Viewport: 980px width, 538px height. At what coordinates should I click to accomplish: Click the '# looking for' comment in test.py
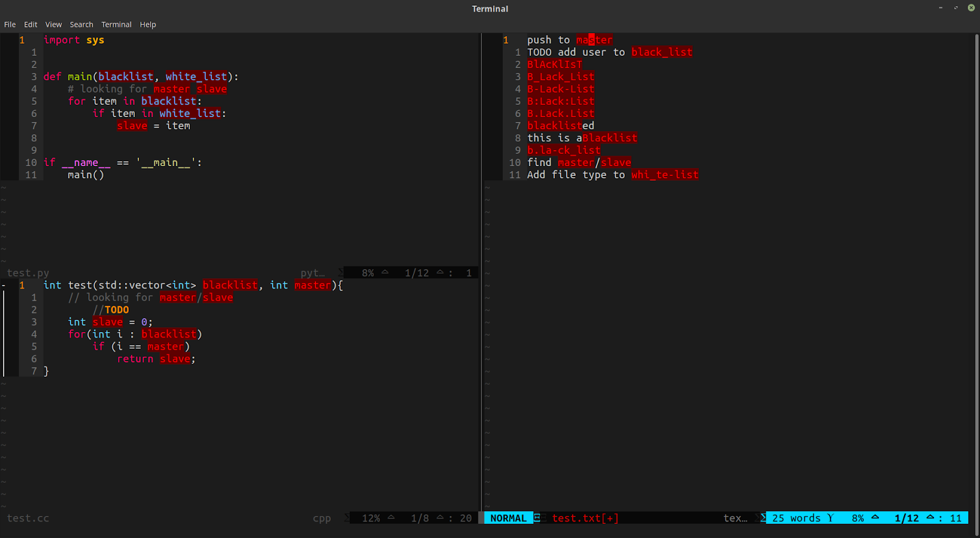(x=108, y=89)
